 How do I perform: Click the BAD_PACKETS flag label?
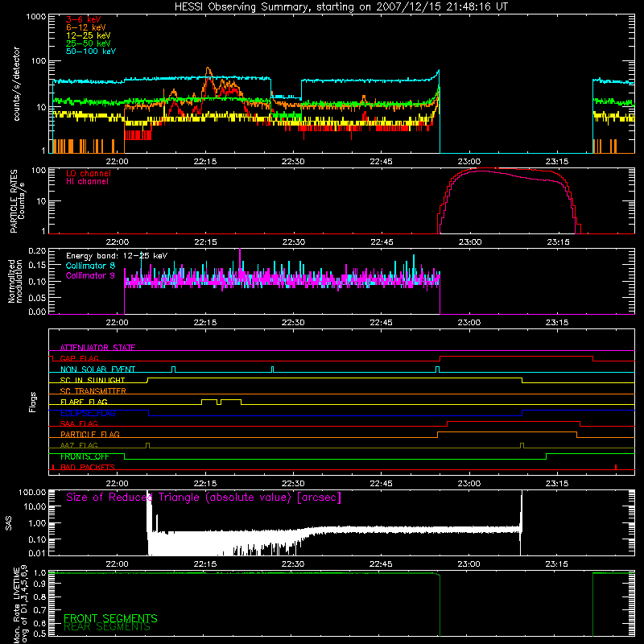click(87, 468)
